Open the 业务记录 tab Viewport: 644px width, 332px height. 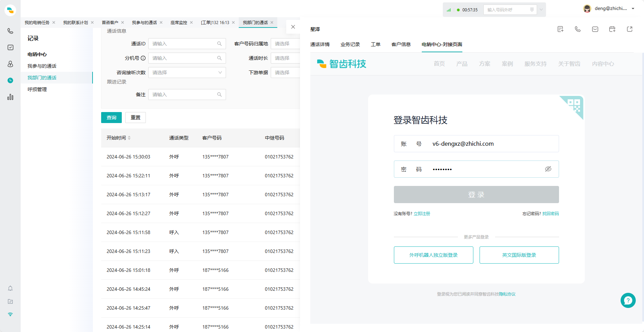tap(350, 44)
